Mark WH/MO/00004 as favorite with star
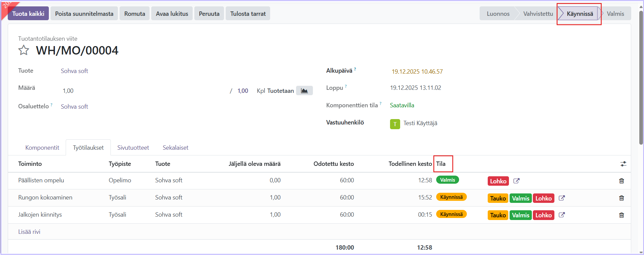This screenshot has width=644, height=255. 24,50
